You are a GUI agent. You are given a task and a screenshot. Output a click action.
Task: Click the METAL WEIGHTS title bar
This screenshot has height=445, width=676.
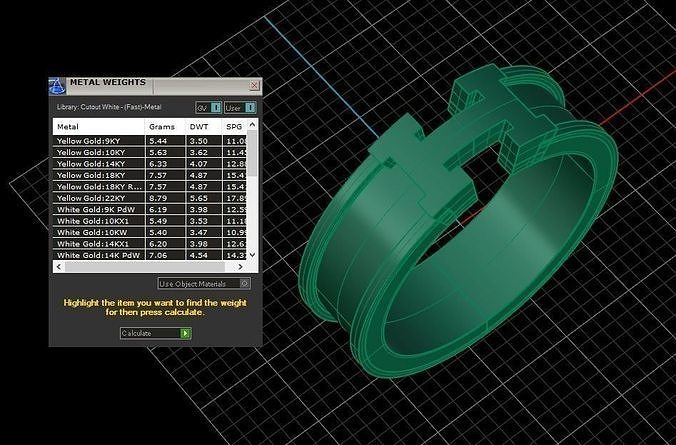point(155,86)
